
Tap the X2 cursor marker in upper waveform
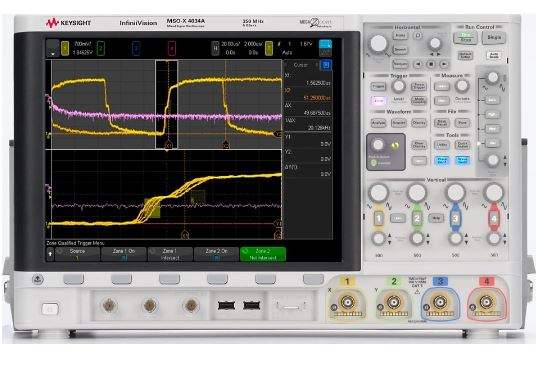point(226,144)
